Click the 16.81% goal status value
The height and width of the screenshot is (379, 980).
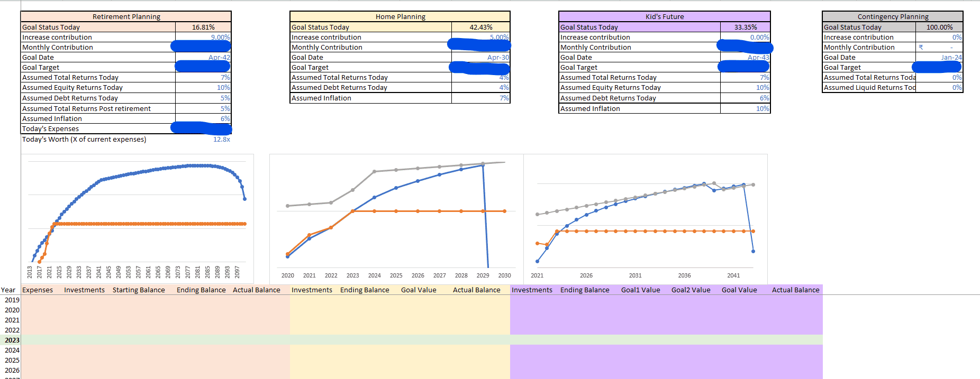[x=203, y=27]
